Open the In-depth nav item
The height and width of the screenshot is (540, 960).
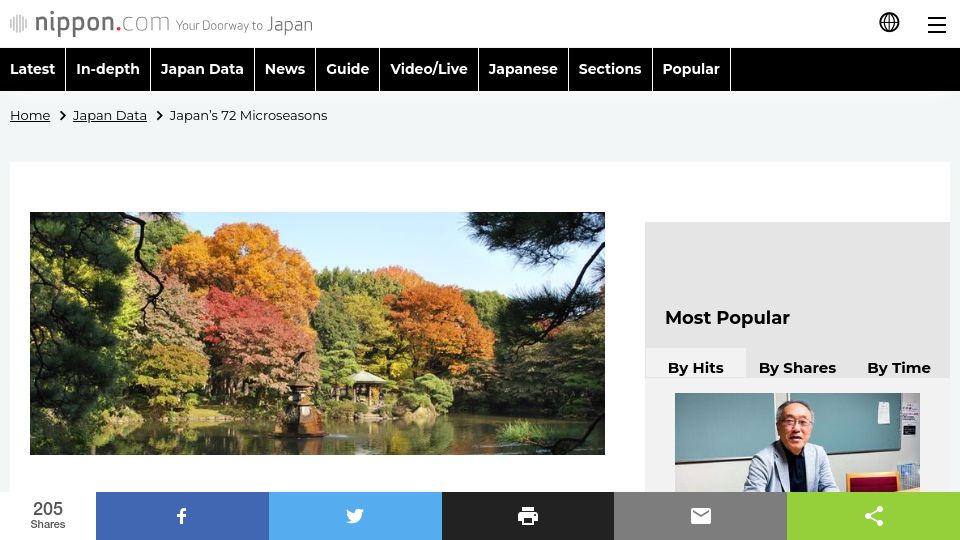click(108, 69)
